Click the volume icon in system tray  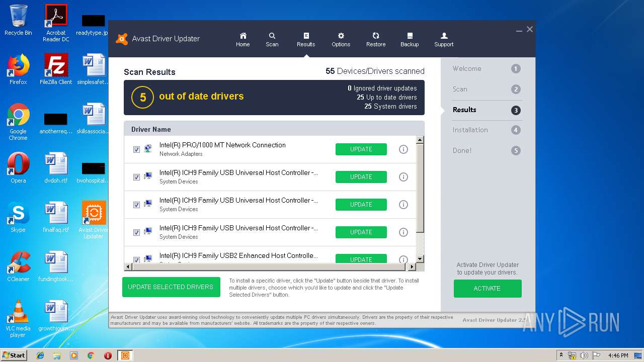click(x=584, y=355)
